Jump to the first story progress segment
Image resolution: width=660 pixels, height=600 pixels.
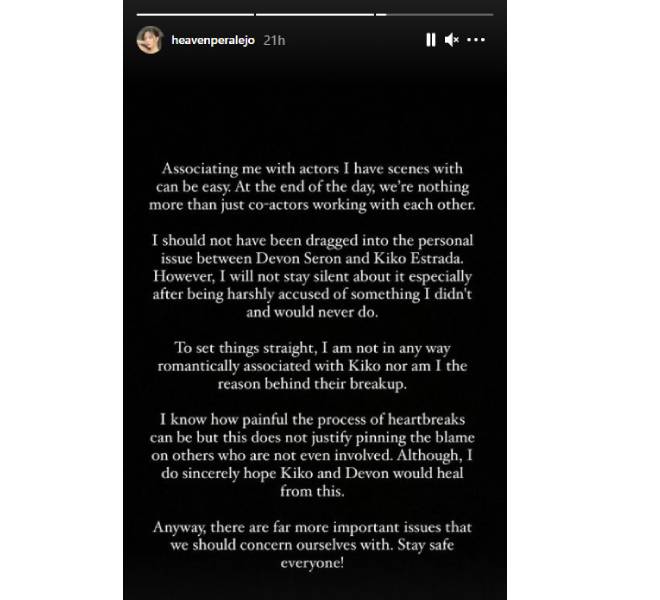tap(195, 15)
